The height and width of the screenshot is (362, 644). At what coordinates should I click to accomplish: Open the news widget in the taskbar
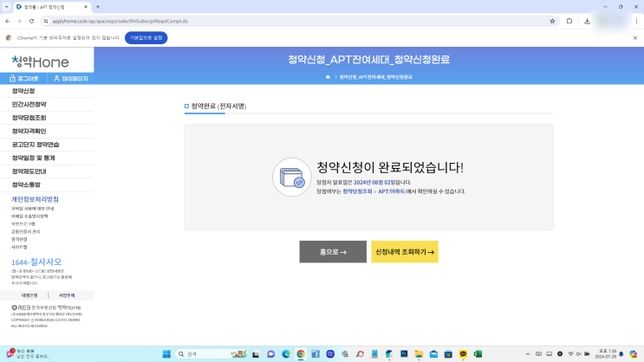(27, 354)
